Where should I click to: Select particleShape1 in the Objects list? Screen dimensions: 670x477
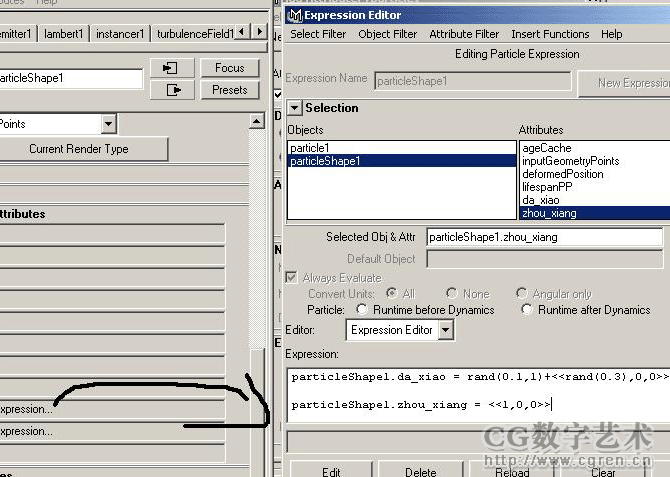(402, 161)
